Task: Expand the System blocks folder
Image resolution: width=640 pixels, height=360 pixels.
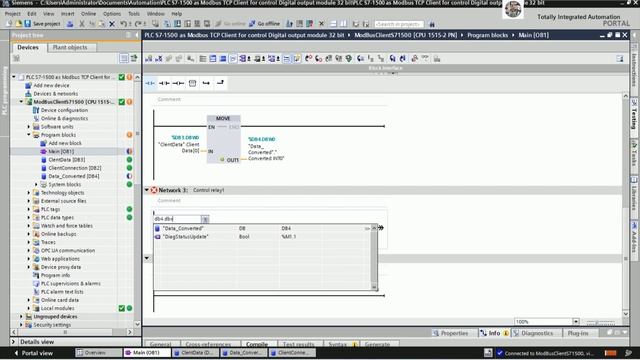Action: (x=36, y=184)
